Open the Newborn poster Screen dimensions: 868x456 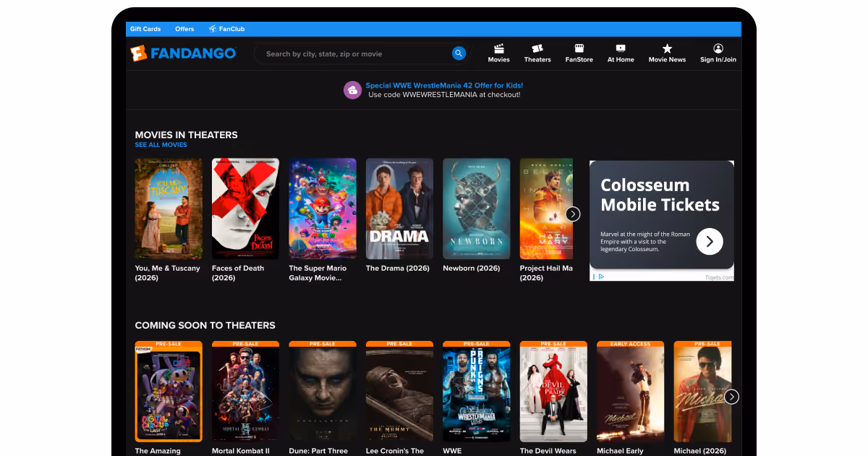pos(477,208)
